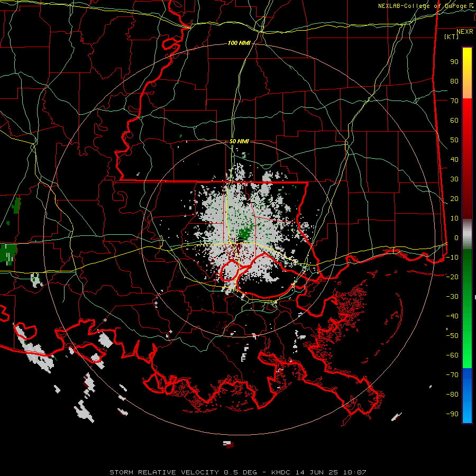The height and width of the screenshot is (476, 476).
Task: Click the 70 value on velocity scale
Action: pyautogui.click(x=454, y=101)
